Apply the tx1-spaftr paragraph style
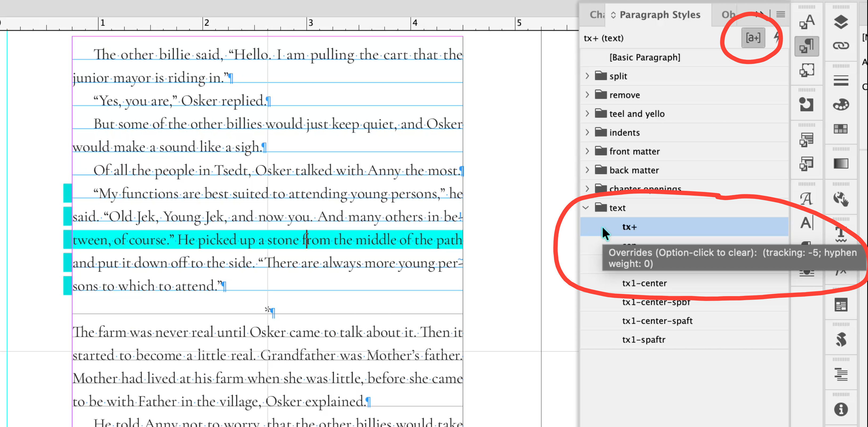The image size is (868, 427). pos(684,340)
